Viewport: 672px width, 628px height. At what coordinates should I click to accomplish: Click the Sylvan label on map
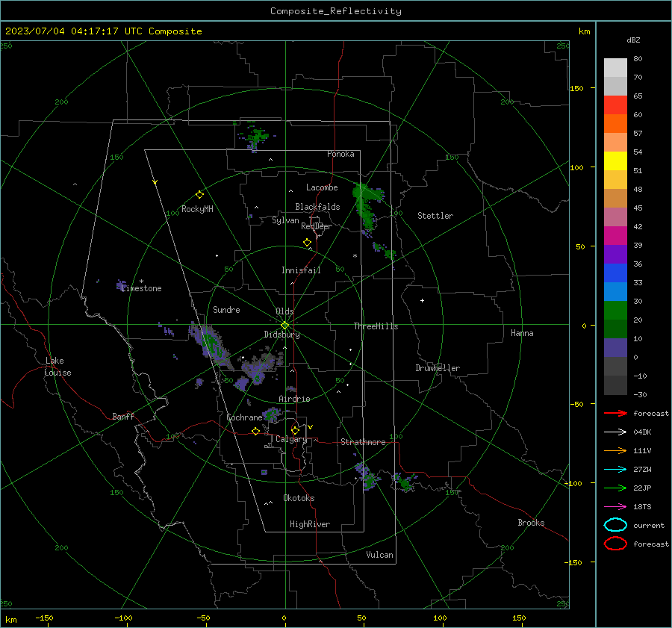285,220
